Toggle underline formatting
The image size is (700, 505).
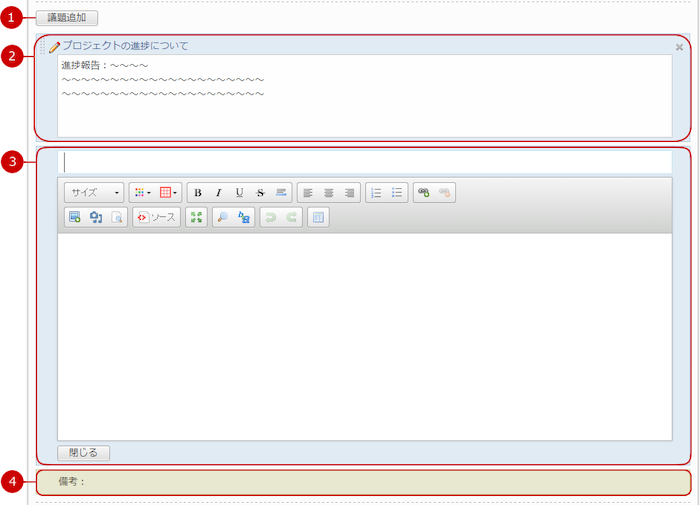click(239, 192)
